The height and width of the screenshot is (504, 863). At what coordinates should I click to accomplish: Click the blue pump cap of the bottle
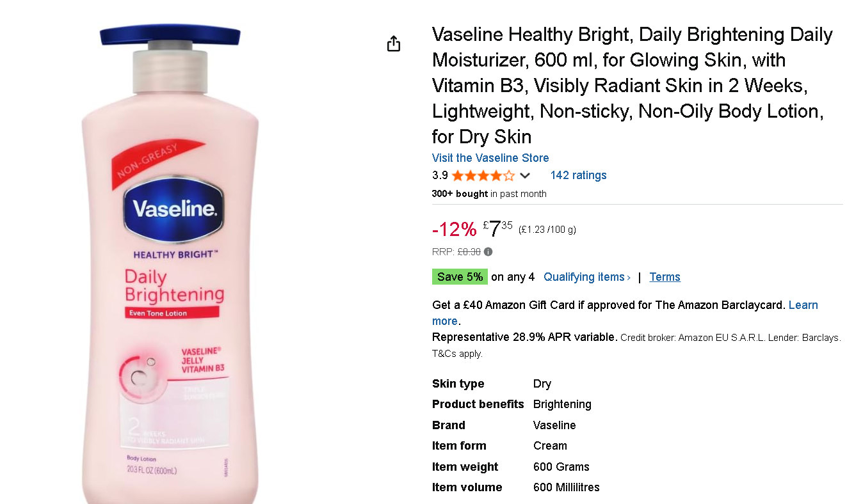click(x=170, y=35)
